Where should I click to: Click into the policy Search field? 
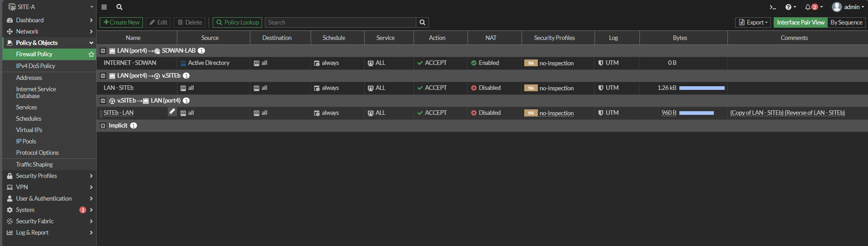coord(340,23)
